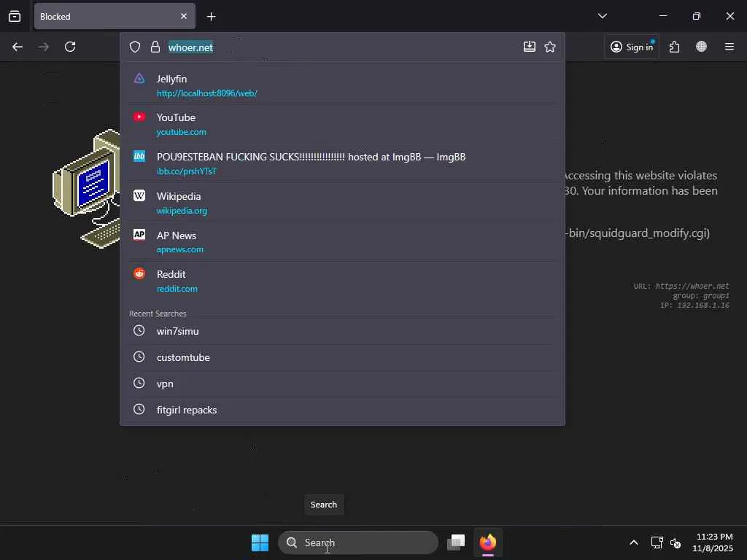The height and width of the screenshot is (560, 747).
Task: Click the tracking protection shield icon
Action: click(x=135, y=47)
